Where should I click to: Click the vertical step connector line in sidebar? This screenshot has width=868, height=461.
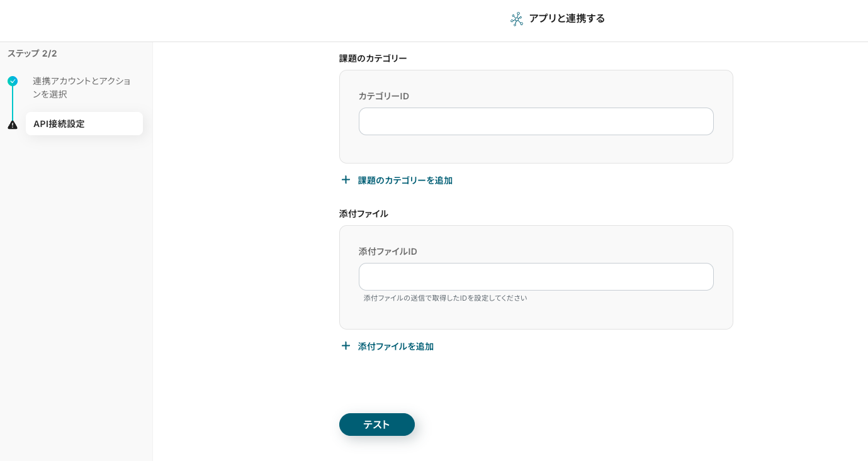tap(13, 103)
